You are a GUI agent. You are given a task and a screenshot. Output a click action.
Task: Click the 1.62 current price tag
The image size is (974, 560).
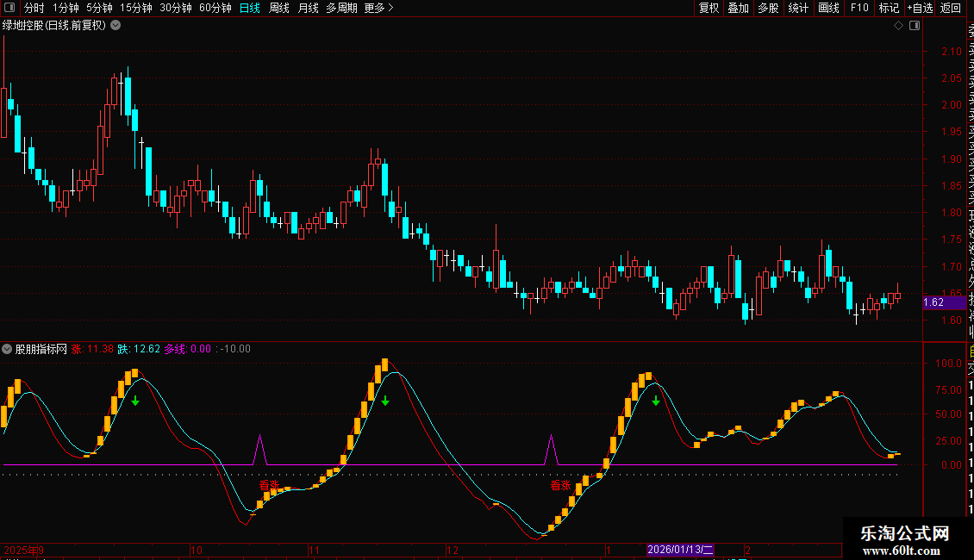click(934, 302)
